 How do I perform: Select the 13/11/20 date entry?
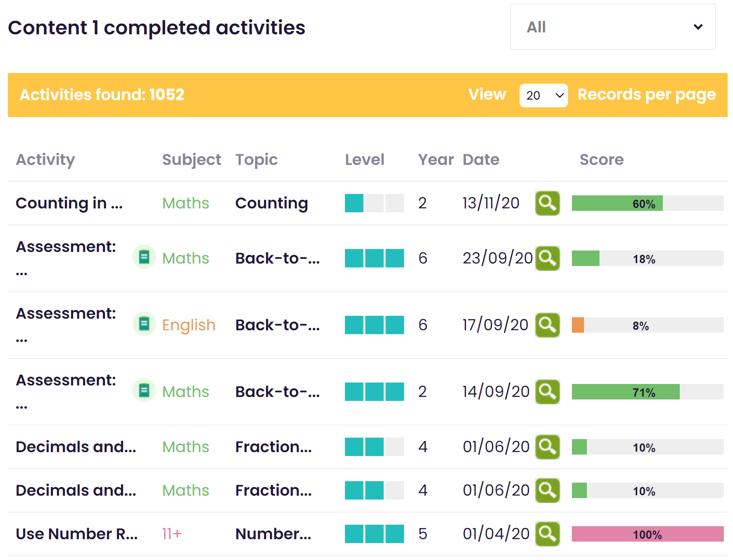[491, 203]
